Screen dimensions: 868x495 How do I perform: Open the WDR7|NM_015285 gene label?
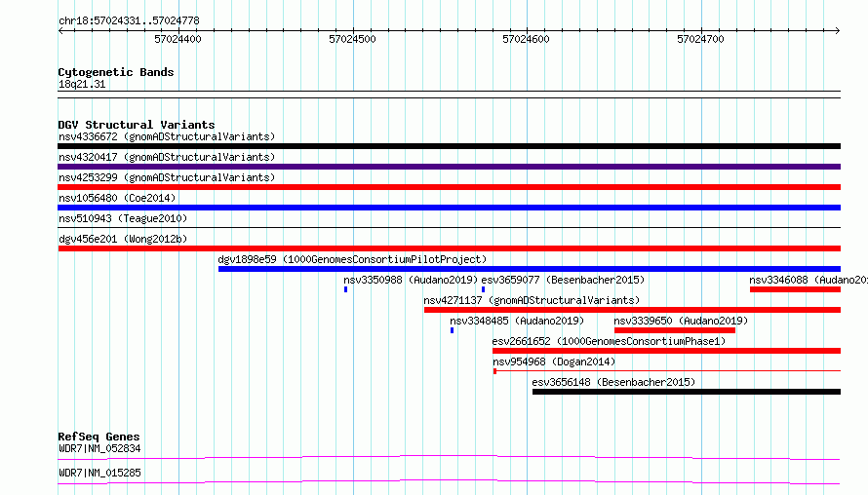(x=99, y=473)
